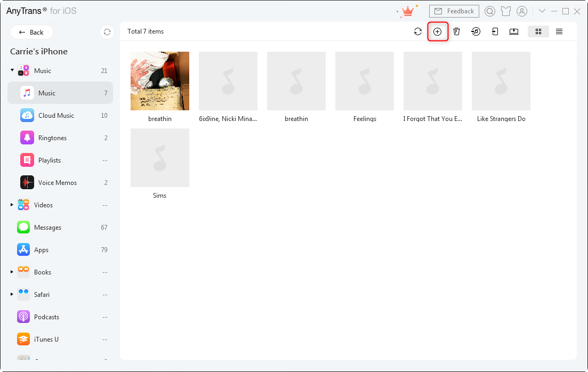588x372 pixels.
Task: Click the Add (plus) content icon
Action: click(x=437, y=31)
